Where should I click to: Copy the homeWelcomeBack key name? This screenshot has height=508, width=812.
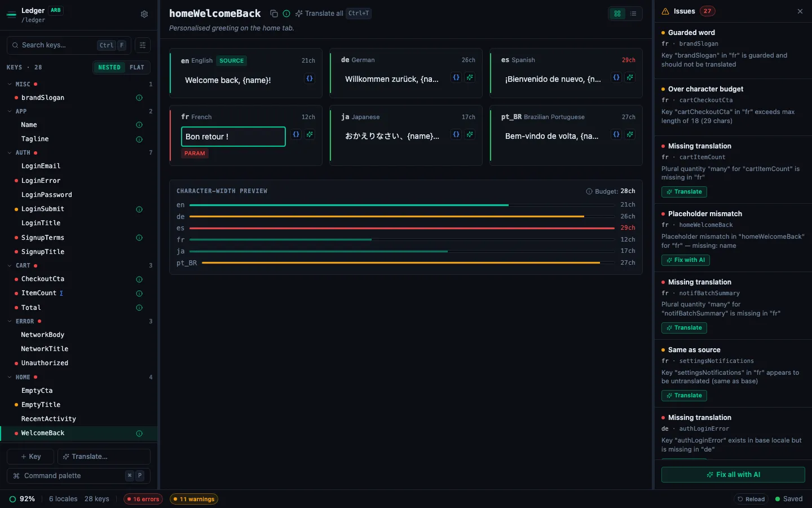click(x=274, y=14)
